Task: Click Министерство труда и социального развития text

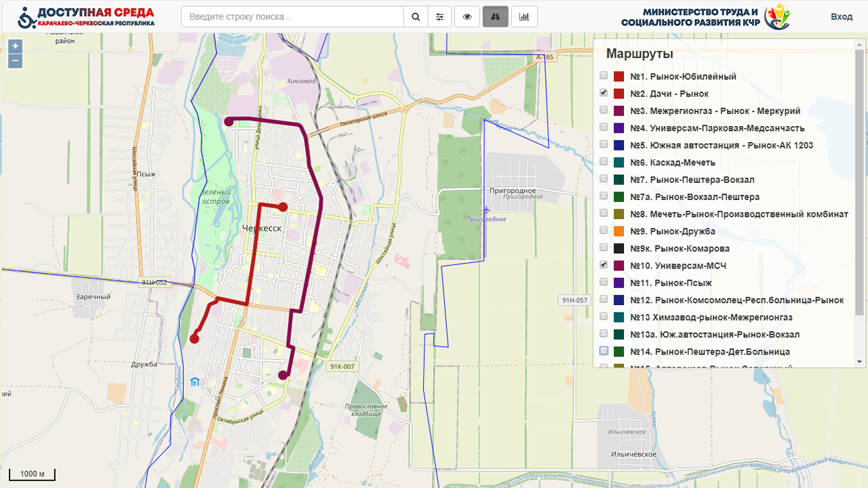Action: (x=690, y=18)
